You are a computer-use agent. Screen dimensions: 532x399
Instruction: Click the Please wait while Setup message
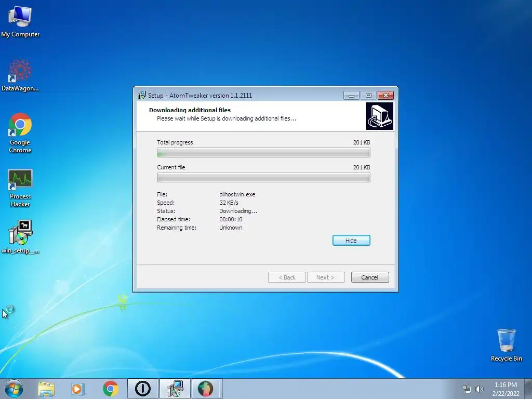pos(227,118)
